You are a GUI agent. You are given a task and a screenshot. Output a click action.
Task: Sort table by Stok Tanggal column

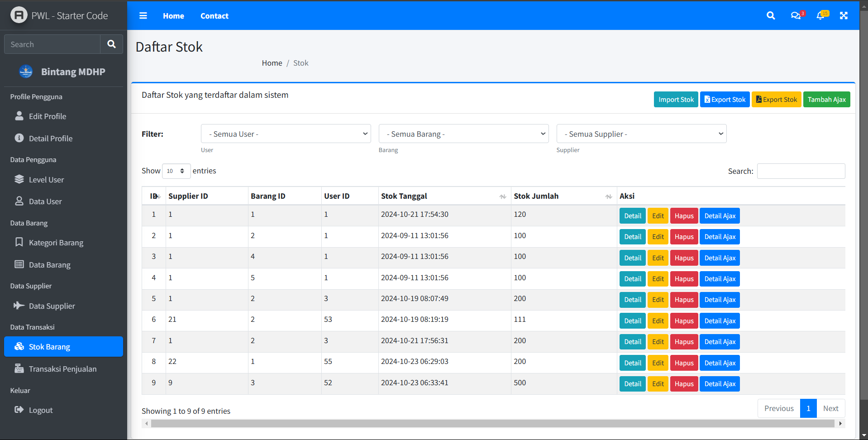click(444, 196)
